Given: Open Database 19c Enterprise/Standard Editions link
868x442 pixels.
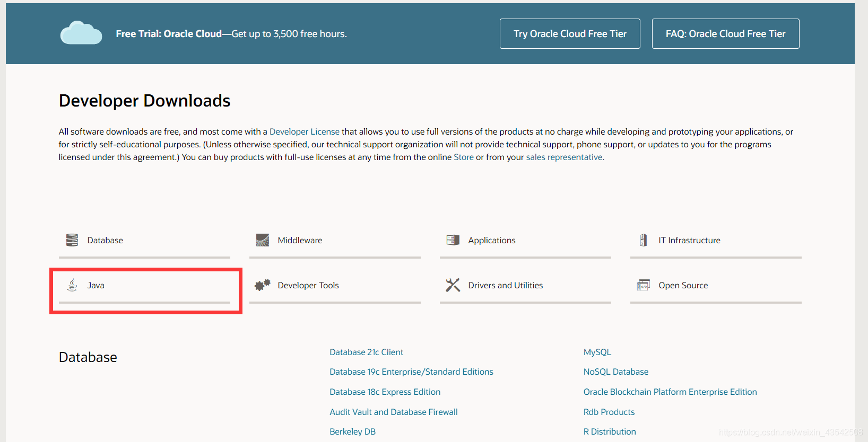Looking at the screenshot, I should (x=411, y=372).
